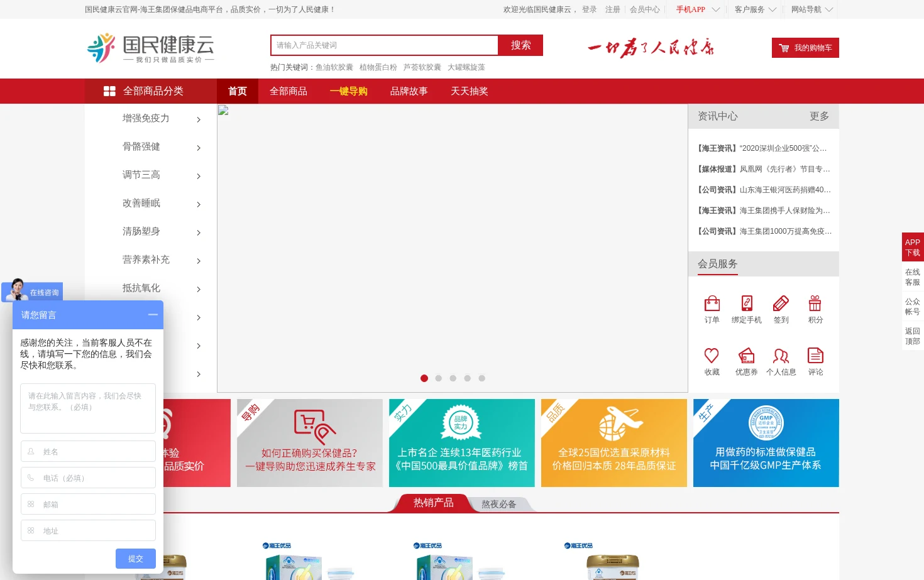The height and width of the screenshot is (580, 924).
Task: Click the 大罐螺旋藻 hot keyword
Action: (x=466, y=67)
